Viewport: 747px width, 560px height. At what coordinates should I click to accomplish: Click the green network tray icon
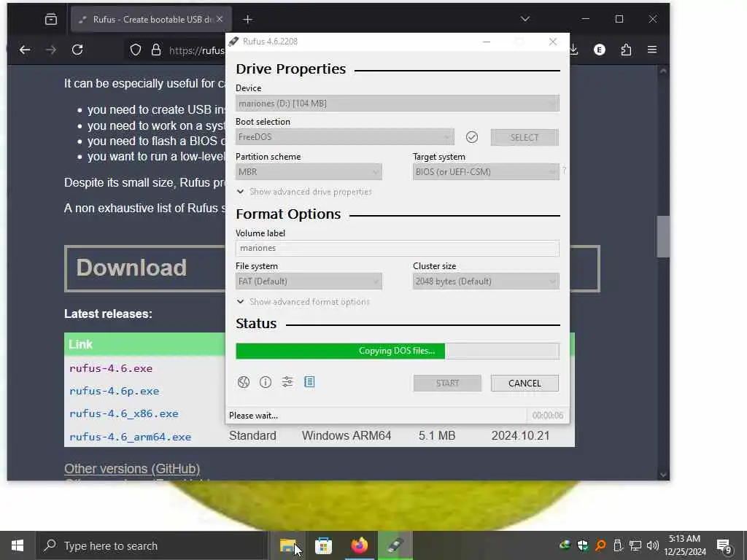tap(565, 545)
